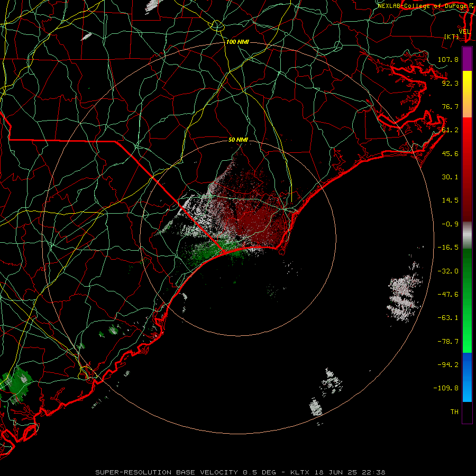Click the blue segment of the velocity color bar
Image resolution: width=476 pixels, height=476 pixels.
(x=467, y=377)
